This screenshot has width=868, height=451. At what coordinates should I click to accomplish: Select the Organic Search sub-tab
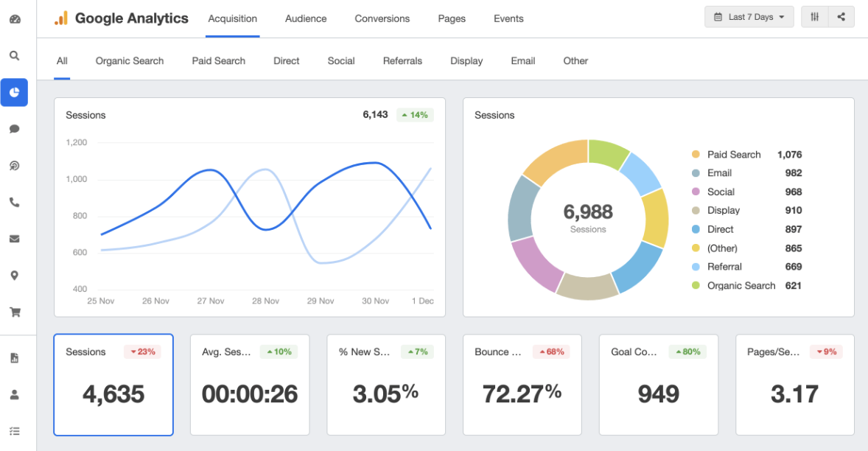tap(130, 61)
